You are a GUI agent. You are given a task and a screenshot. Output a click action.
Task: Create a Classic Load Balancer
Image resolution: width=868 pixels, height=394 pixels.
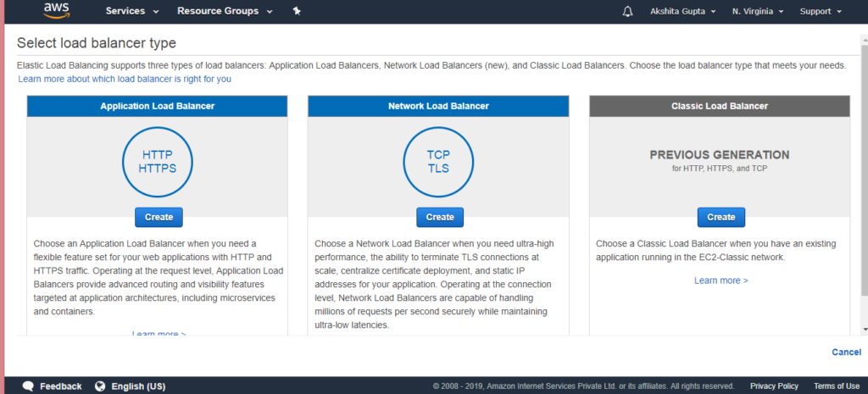721,218
